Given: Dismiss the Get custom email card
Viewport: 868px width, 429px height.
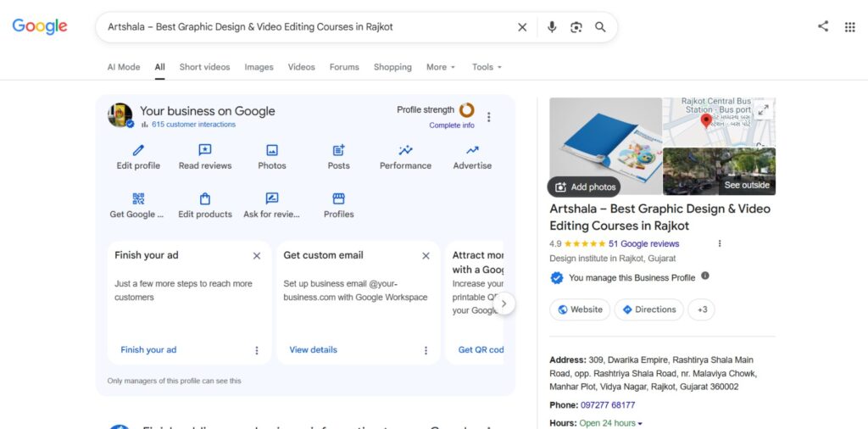Looking at the screenshot, I should [426, 256].
